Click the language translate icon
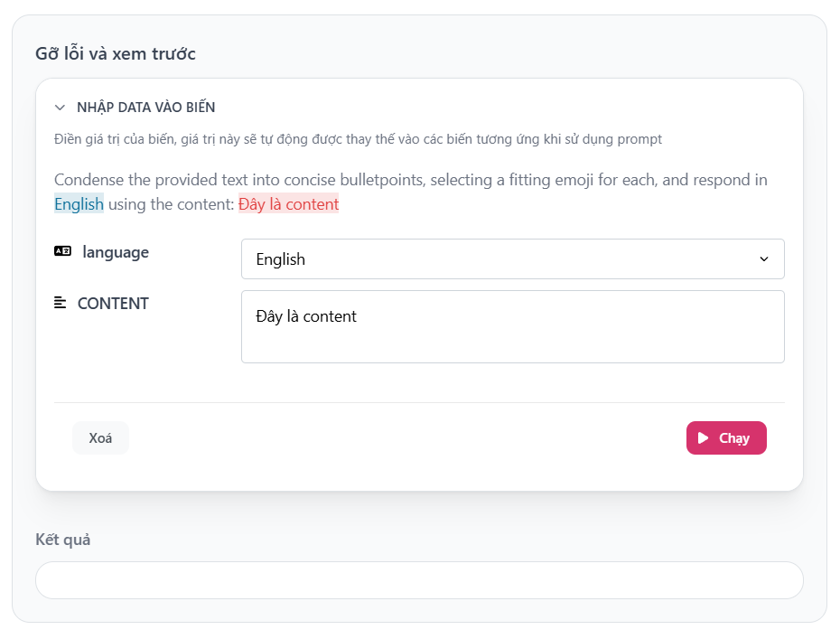The width and height of the screenshot is (840, 639). [x=62, y=252]
